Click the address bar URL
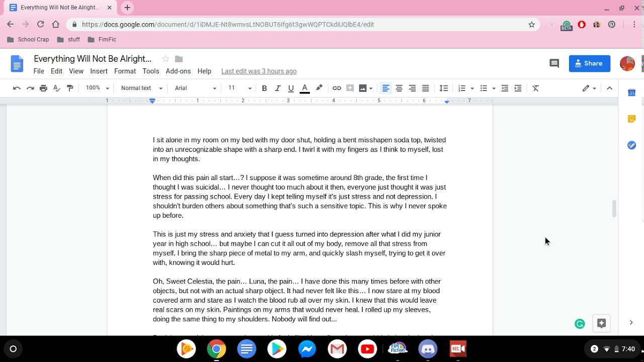Screen dimensions: 644x362 (x=228, y=24)
